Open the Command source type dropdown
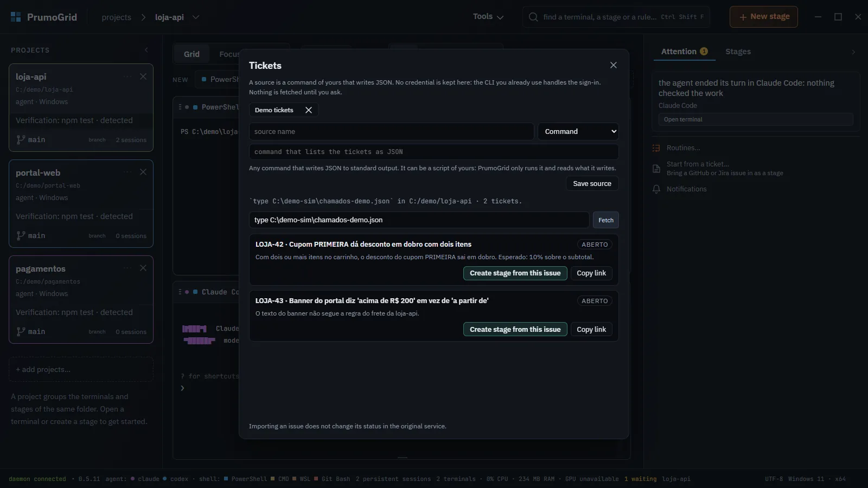The width and height of the screenshot is (868, 488). coord(578,132)
